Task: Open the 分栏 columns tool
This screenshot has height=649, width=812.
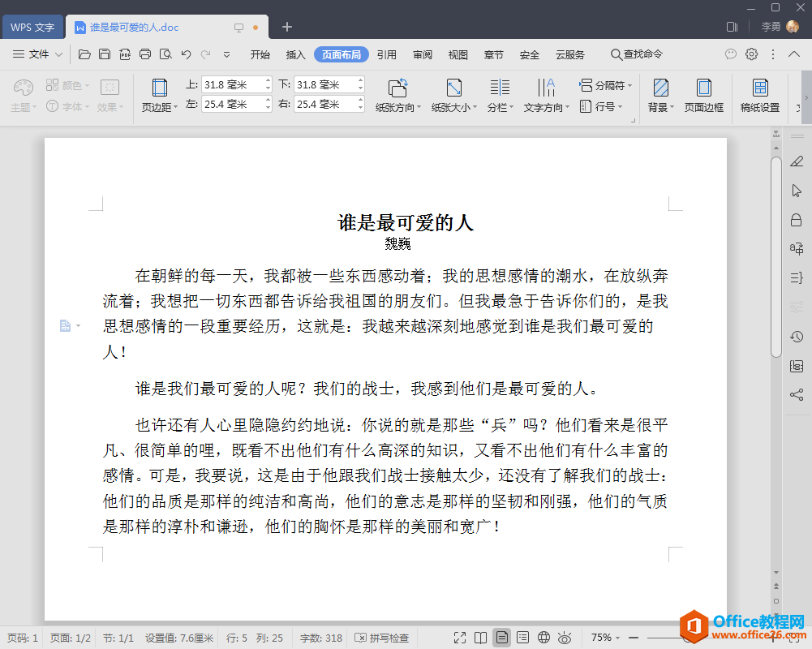Action: 500,95
